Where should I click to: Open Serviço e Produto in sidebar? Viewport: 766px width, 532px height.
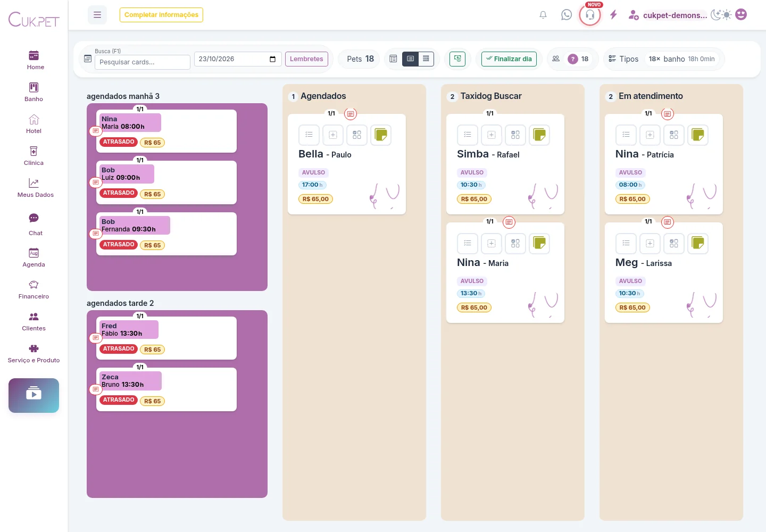pyautogui.click(x=34, y=353)
